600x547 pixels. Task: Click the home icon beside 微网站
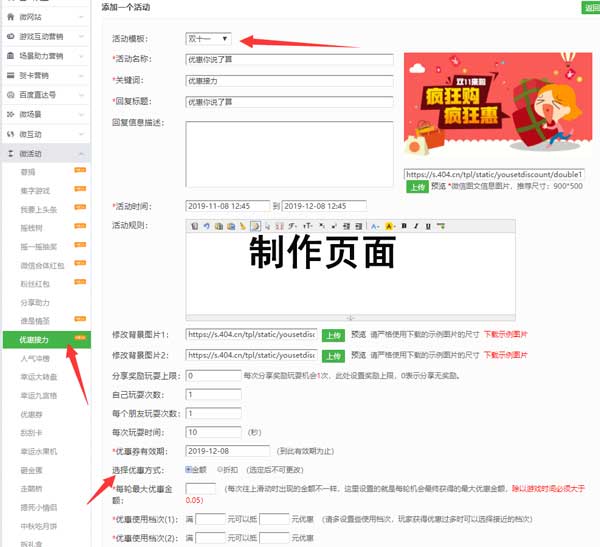coord(11,17)
